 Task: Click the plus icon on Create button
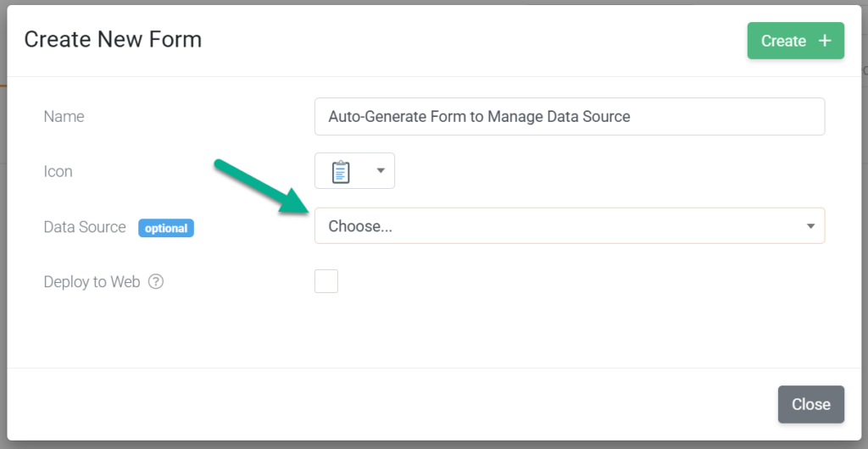[825, 41]
